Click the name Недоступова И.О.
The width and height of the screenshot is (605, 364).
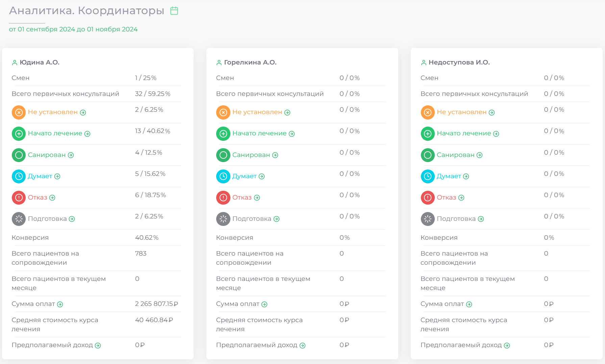459,62
